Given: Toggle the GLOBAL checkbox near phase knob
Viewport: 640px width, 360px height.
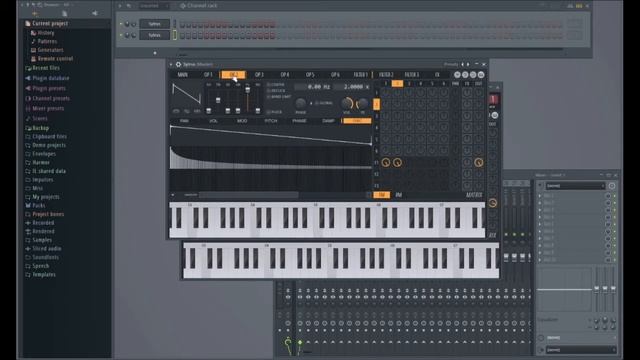Looking at the screenshot, I should 317,103.
